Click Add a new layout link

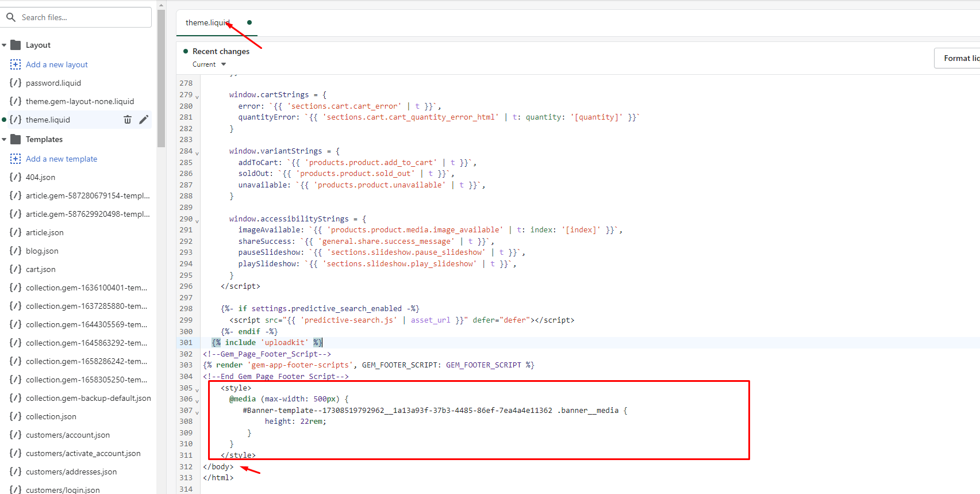coord(57,64)
